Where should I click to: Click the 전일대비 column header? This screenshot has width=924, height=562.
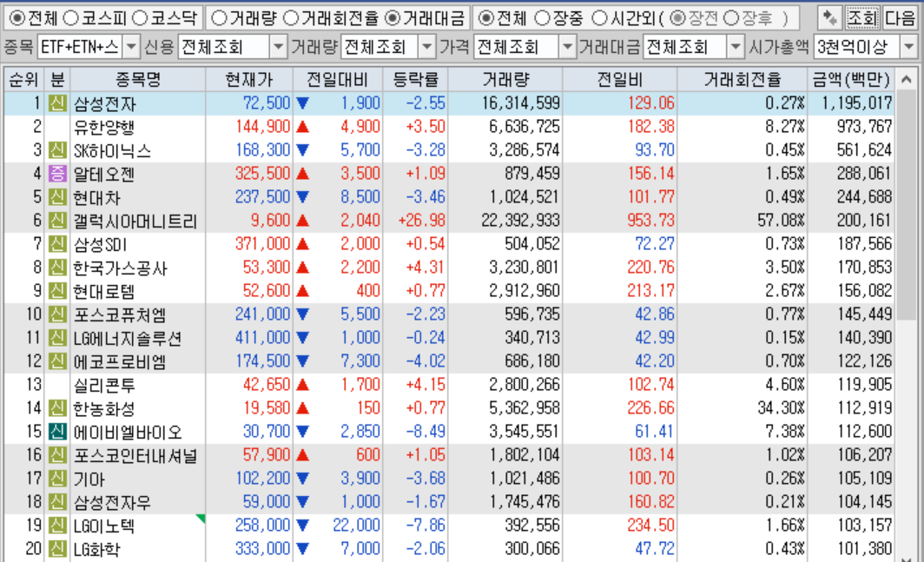338,80
